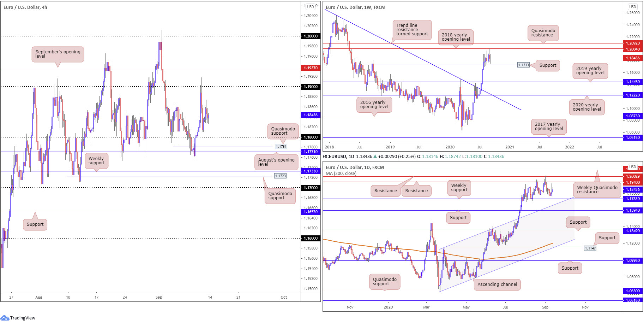Click the TradingView logo
Image resolution: width=644 pixels, height=323 pixels.
[18, 318]
